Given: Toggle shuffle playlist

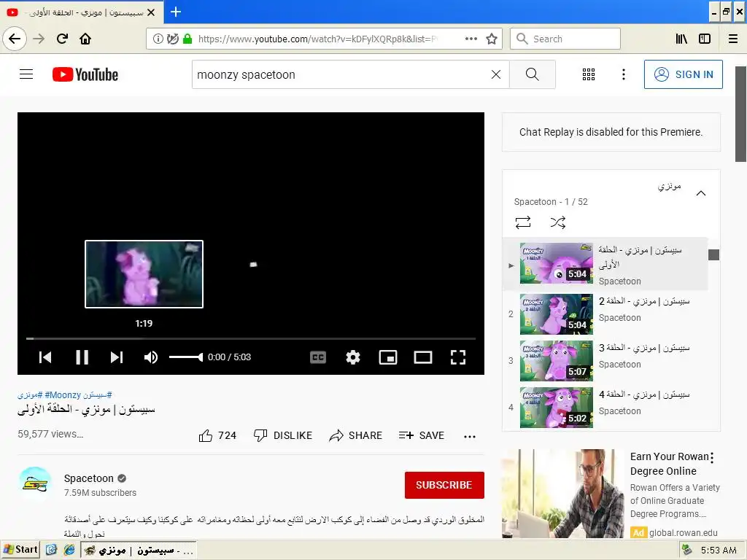Looking at the screenshot, I should pos(558,222).
